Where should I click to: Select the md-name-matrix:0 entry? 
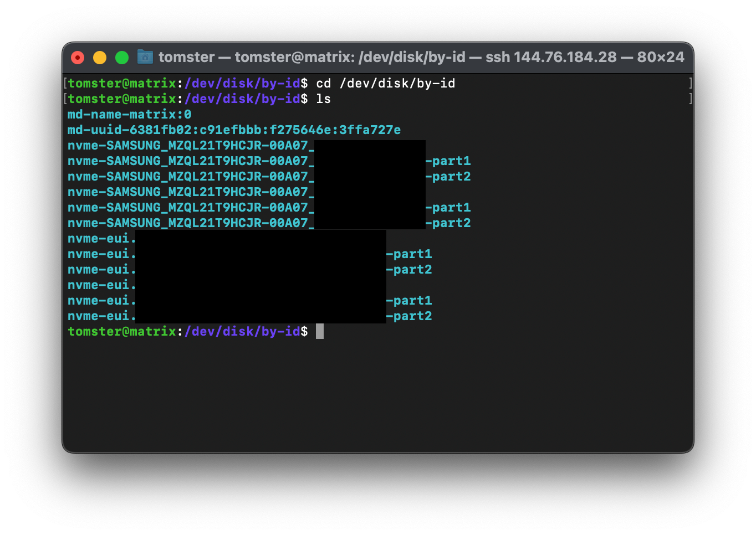click(x=130, y=115)
